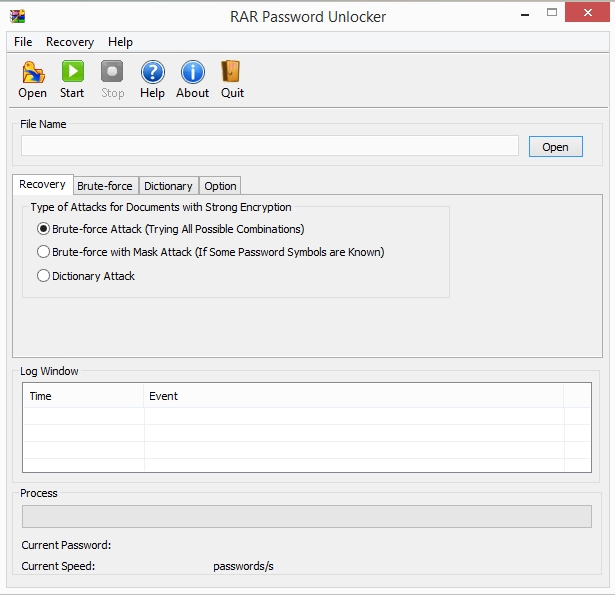The height and width of the screenshot is (595, 615).
Task: Open Help via the question mark icon
Action: (x=153, y=72)
